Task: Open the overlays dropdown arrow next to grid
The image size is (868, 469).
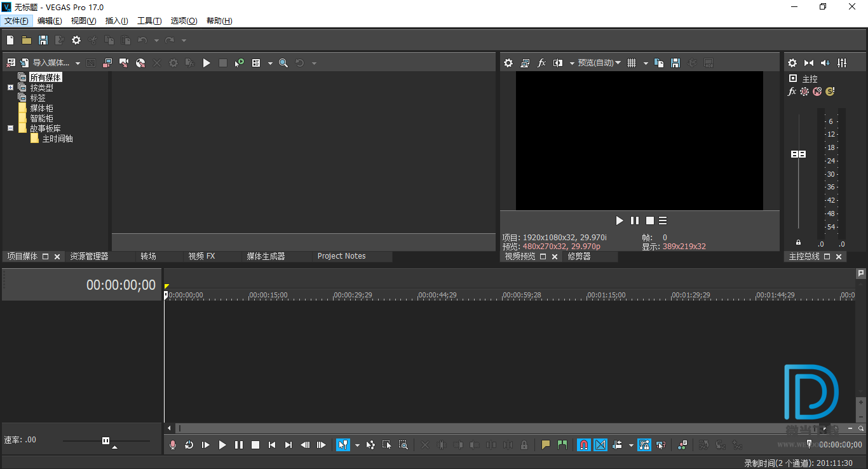Action: pyautogui.click(x=646, y=63)
